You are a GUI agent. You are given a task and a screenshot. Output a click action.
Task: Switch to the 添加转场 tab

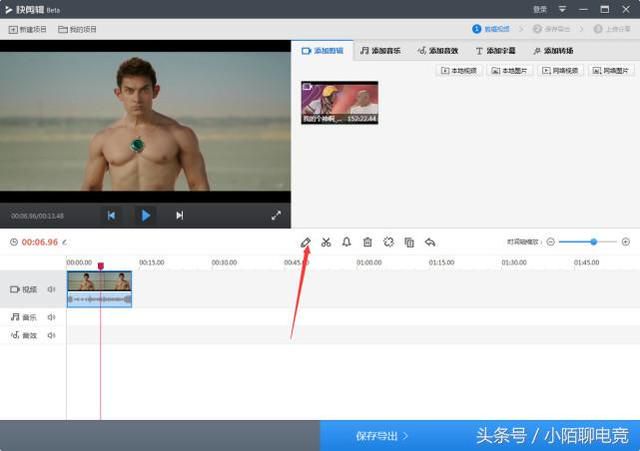tap(553, 51)
